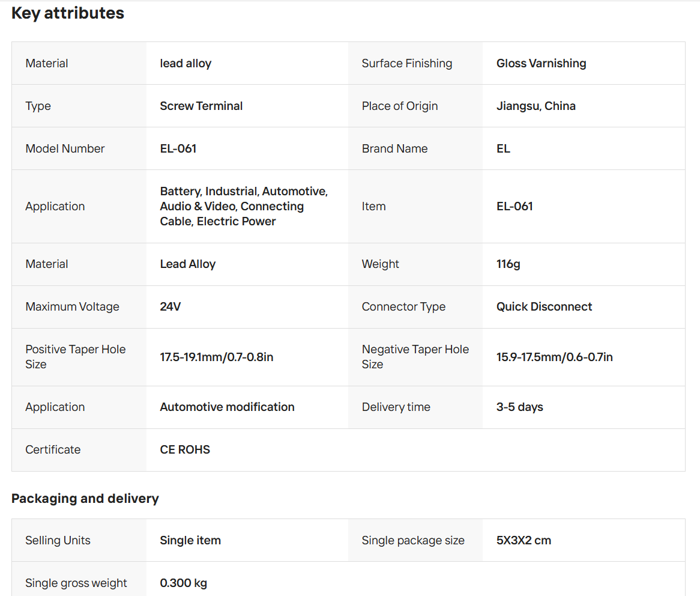Select the CE ROHS certificate value
Screen dimensions: 700x596
[185, 449]
